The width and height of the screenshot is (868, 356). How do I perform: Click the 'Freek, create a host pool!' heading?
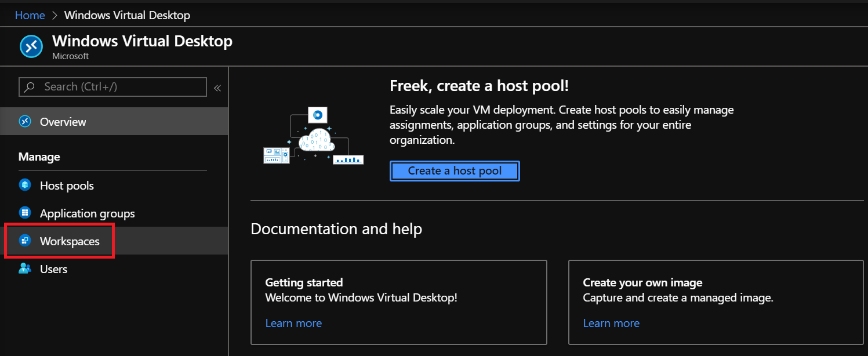(479, 86)
